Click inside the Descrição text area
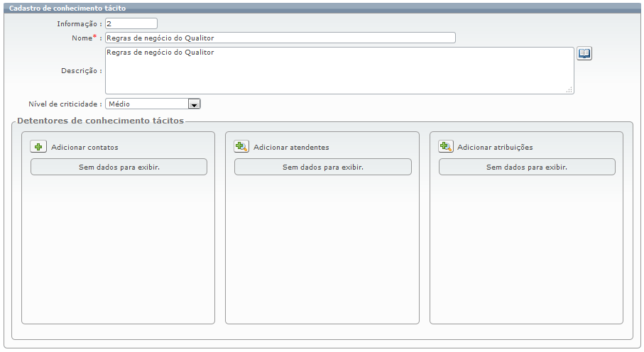This screenshot has height=352, width=644. (x=339, y=71)
